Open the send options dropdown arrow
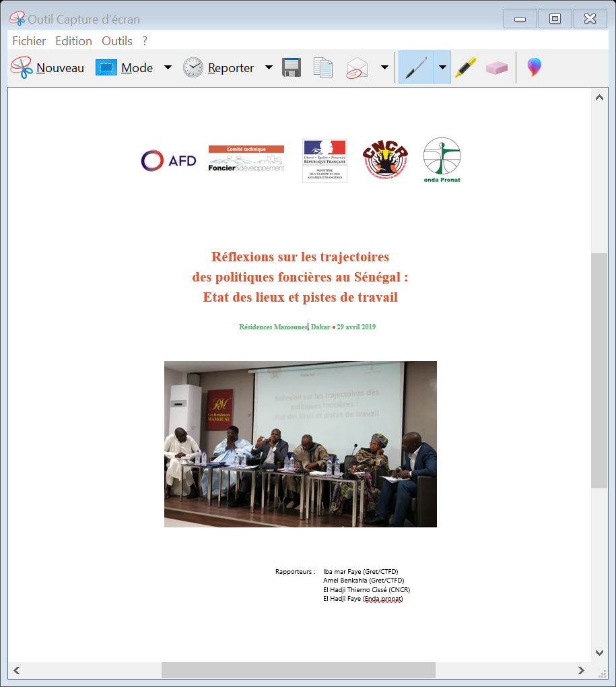 point(384,67)
